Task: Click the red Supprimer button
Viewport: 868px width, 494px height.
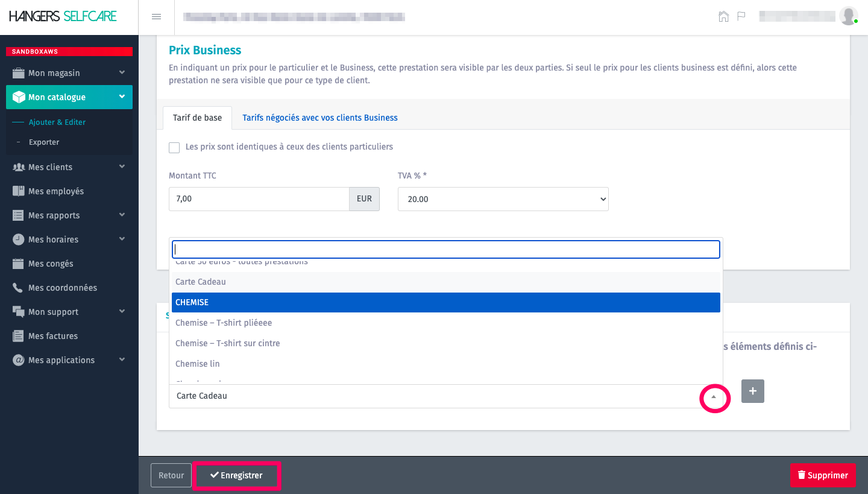Action: pos(822,475)
